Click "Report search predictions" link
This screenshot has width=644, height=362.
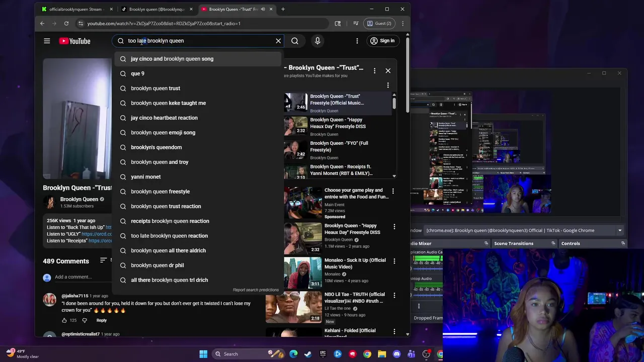tap(256, 290)
